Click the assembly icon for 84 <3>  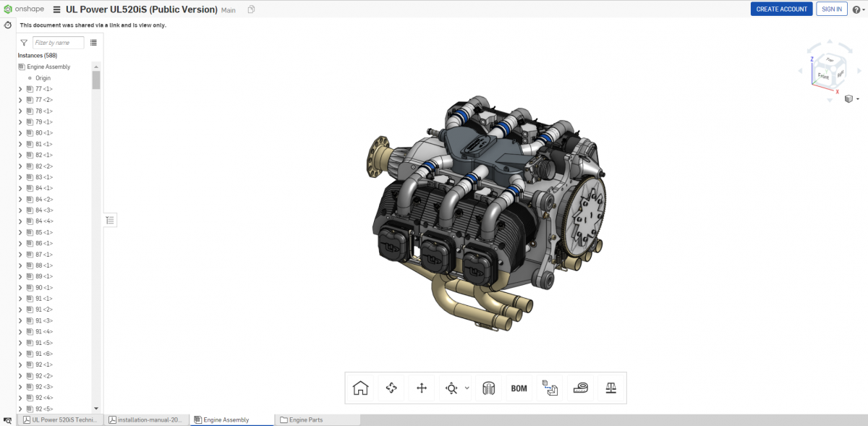pos(30,210)
